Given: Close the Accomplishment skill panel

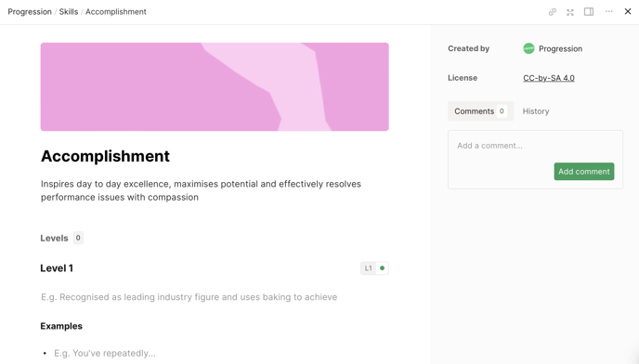Looking at the screenshot, I should [x=628, y=11].
